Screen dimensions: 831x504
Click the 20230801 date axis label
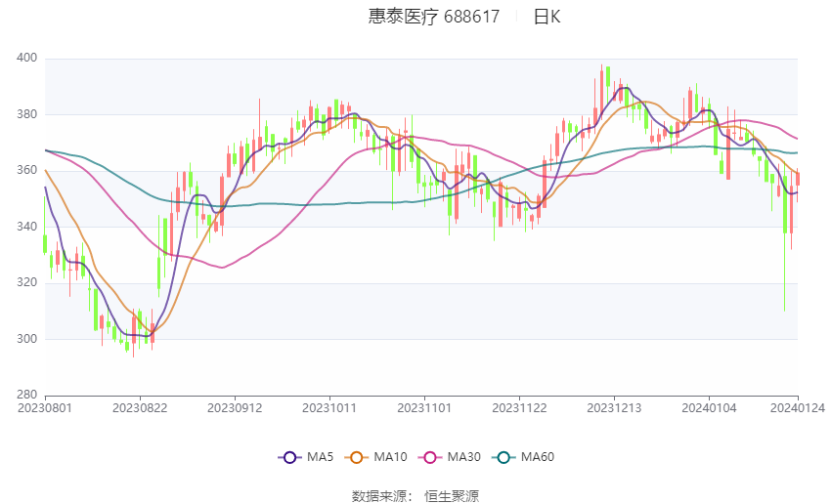point(45,408)
